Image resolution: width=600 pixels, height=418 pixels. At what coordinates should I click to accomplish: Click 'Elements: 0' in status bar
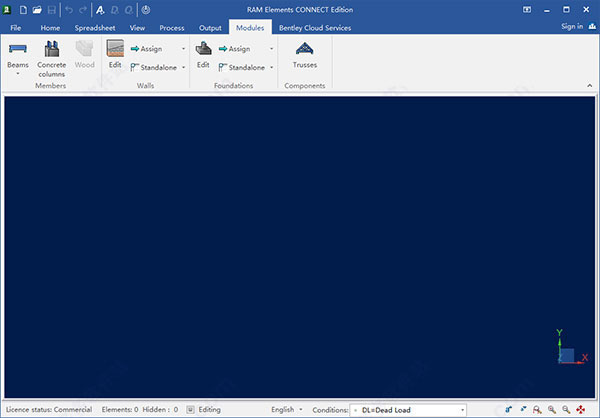120,410
